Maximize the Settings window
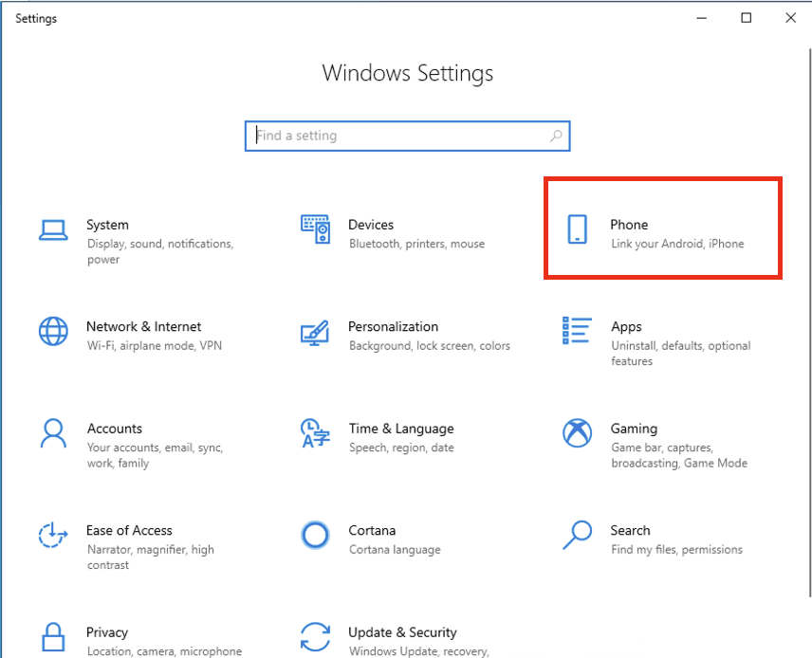The width and height of the screenshot is (812, 658). point(747,18)
